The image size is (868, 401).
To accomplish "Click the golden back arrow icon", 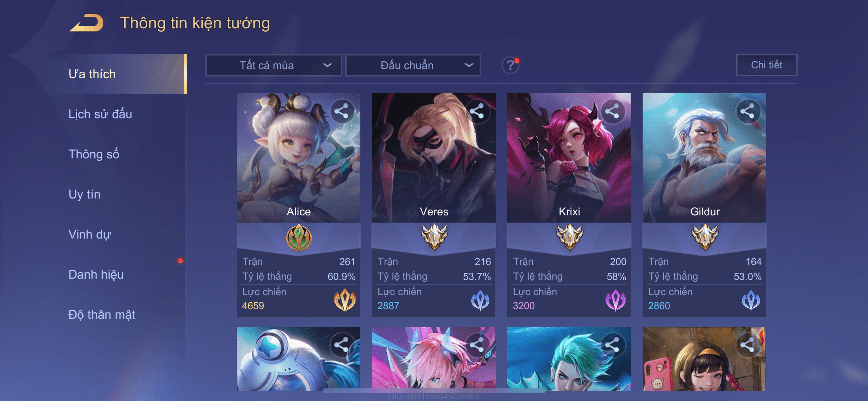I will click(87, 23).
